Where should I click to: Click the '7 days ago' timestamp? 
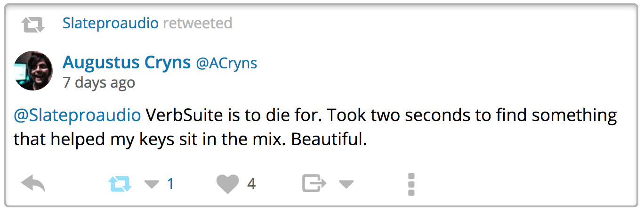99,83
